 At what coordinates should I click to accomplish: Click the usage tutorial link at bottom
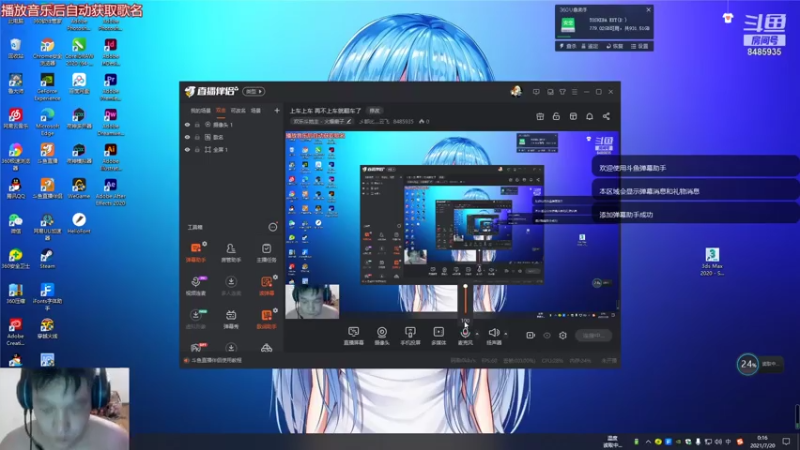pyautogui.click(x=213, y=360)
